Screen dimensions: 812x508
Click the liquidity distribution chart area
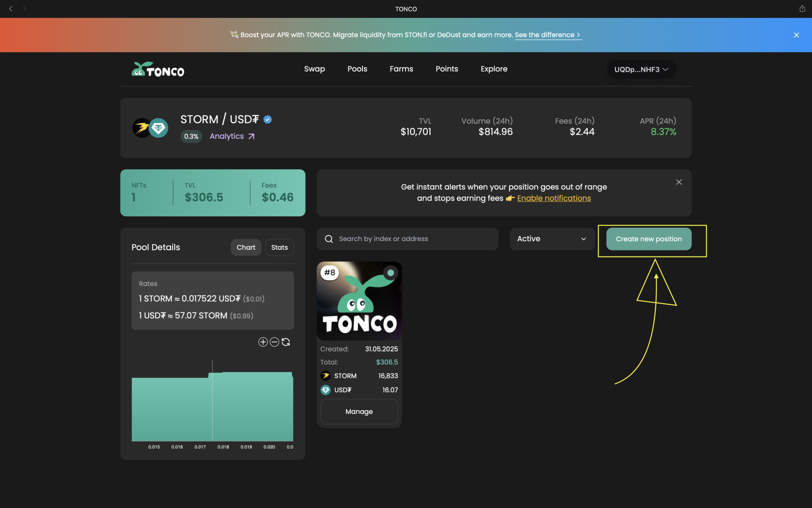pos(212,406)
